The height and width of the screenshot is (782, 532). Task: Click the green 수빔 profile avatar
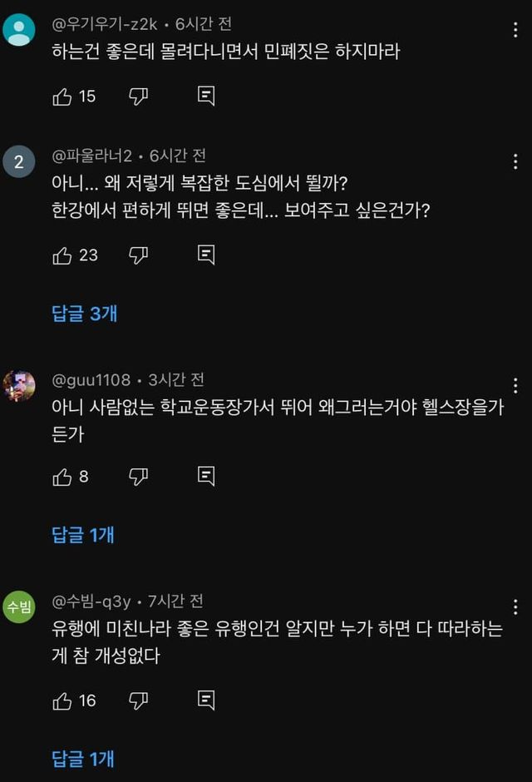click(x=19, y=606)
